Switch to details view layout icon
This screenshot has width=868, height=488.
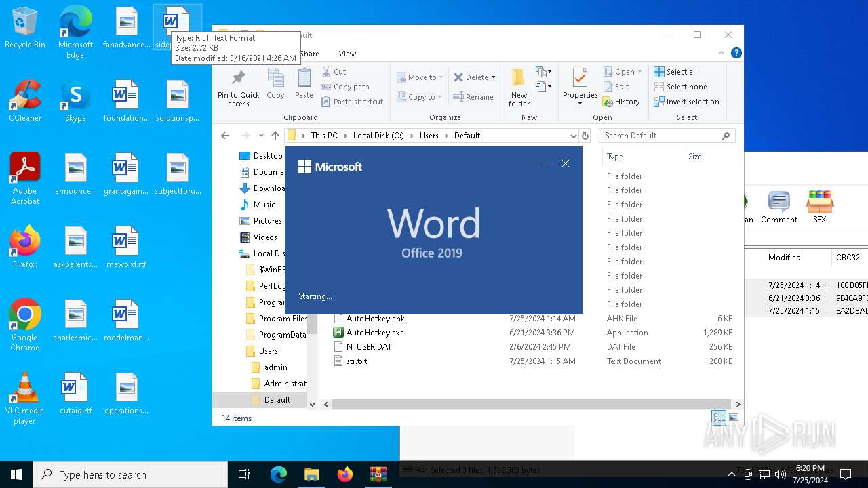[x=719, y=418]
